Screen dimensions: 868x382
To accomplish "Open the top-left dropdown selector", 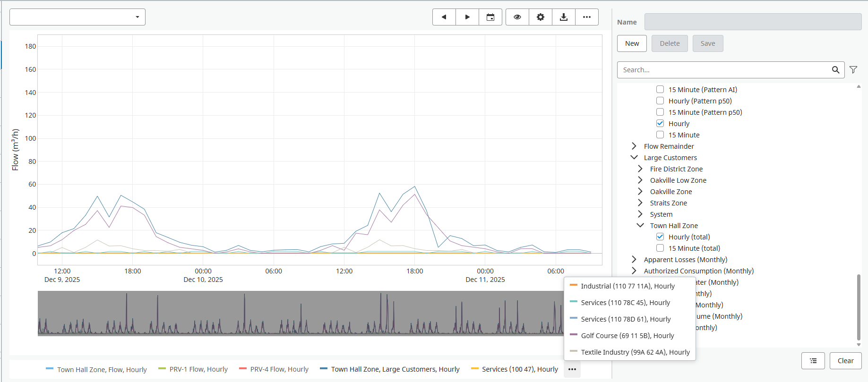I will pyautogui.click(x=77, y=17).
